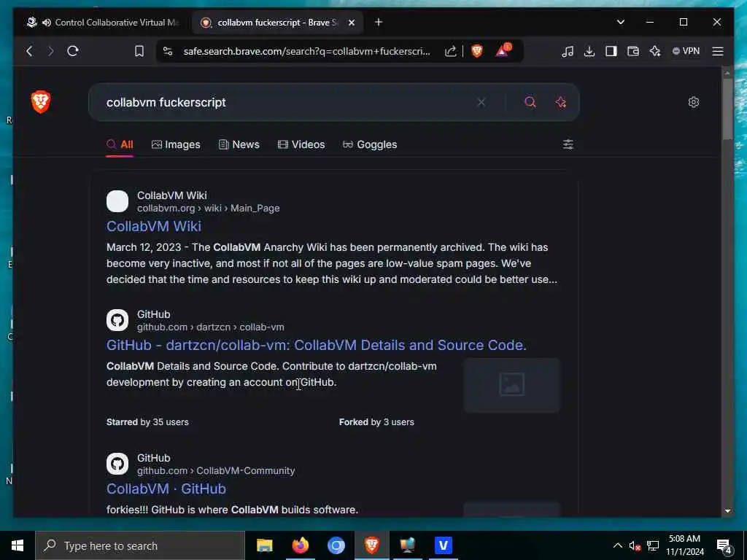747x560 pixels.
Task: Open the CollabVM Wiki result link
Action: click(x=153, y=226)
